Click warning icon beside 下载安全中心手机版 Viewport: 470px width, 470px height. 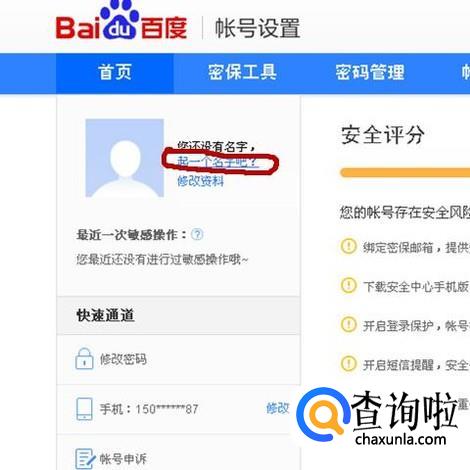coord(349,286)
